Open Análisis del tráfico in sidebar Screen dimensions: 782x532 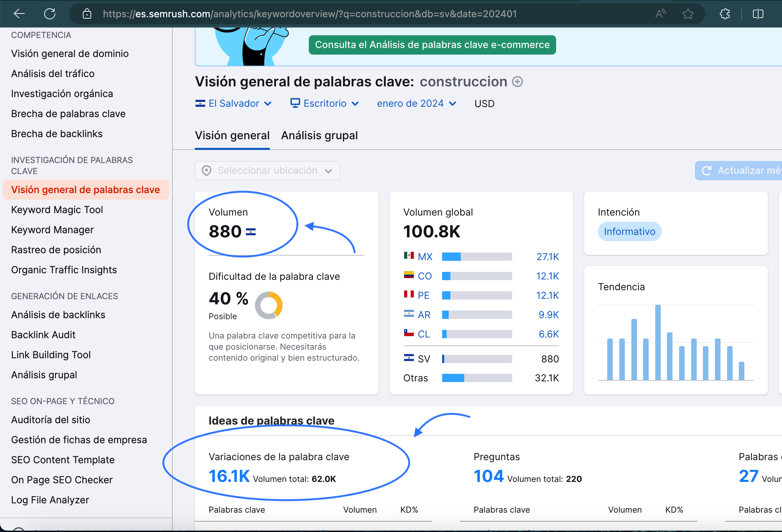click(x=53, y=74)
